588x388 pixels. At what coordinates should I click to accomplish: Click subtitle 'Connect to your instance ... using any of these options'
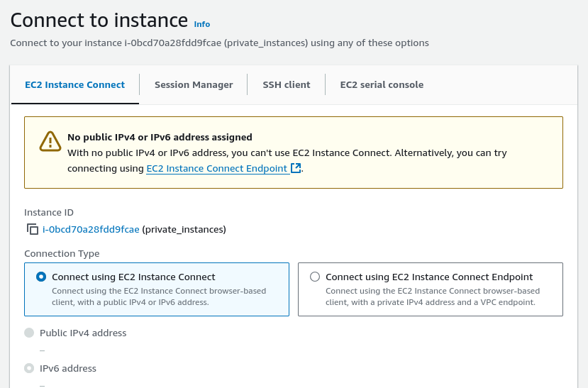pos(219,43)
